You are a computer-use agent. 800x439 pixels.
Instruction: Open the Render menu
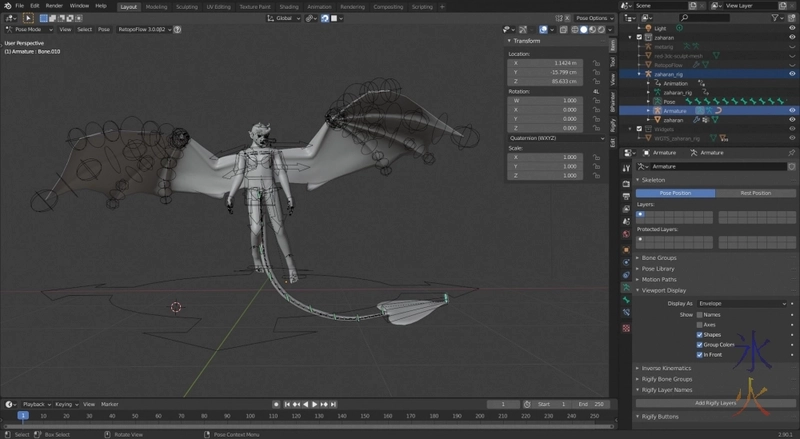click(x=53, y=6)
